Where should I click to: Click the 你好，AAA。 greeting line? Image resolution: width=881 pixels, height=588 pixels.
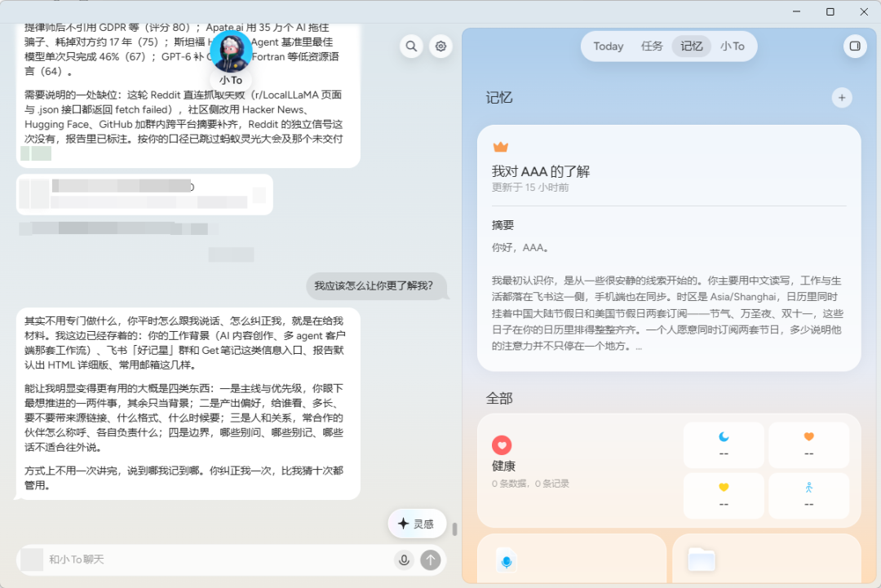[x=520, y=248]
